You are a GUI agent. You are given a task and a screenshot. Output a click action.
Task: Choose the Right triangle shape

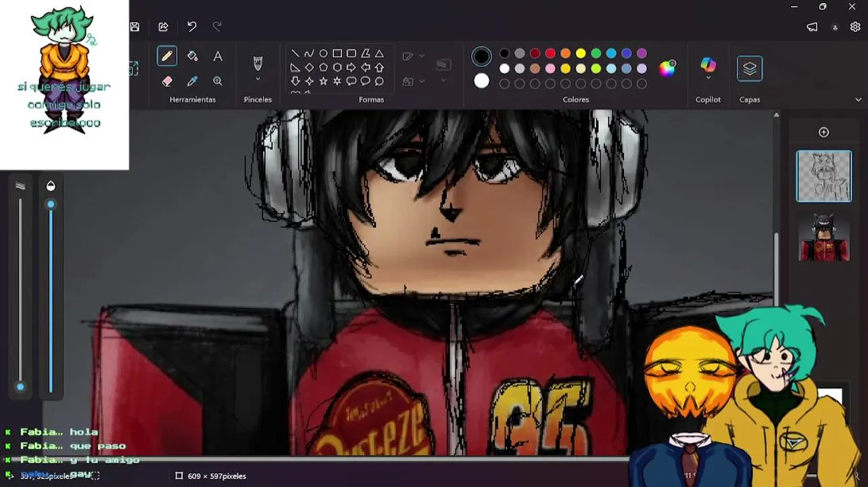[295, 68]
